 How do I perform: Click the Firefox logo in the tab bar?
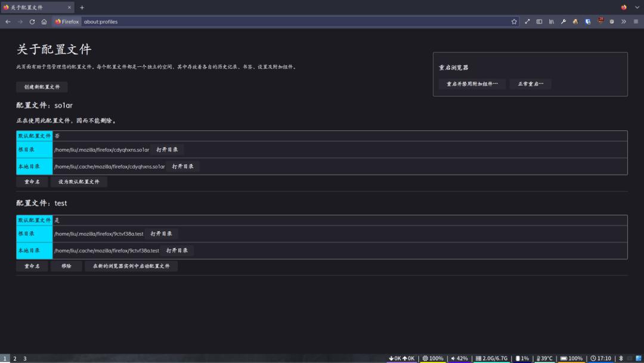(x=624, y=7)
